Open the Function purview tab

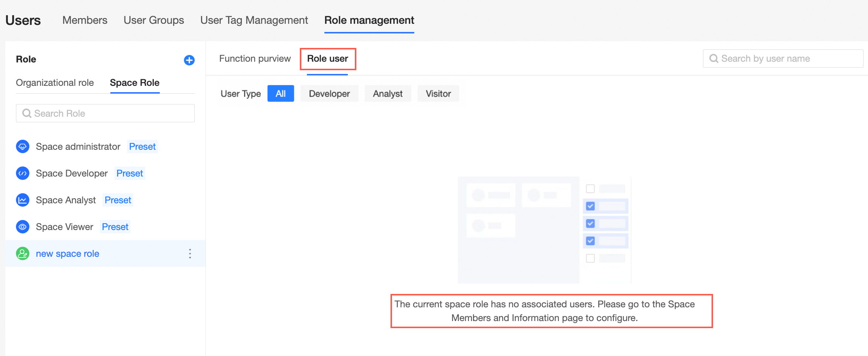click(255, 59)
